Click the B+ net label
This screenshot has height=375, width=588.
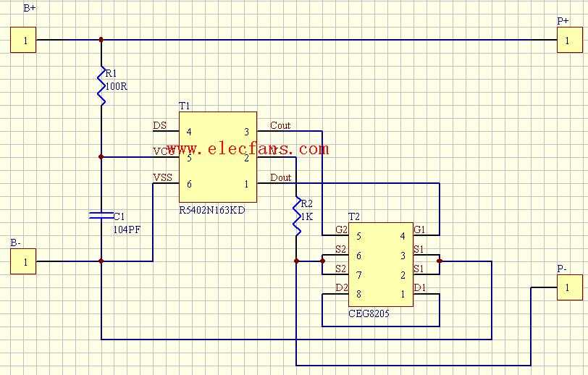coord(30,8)
